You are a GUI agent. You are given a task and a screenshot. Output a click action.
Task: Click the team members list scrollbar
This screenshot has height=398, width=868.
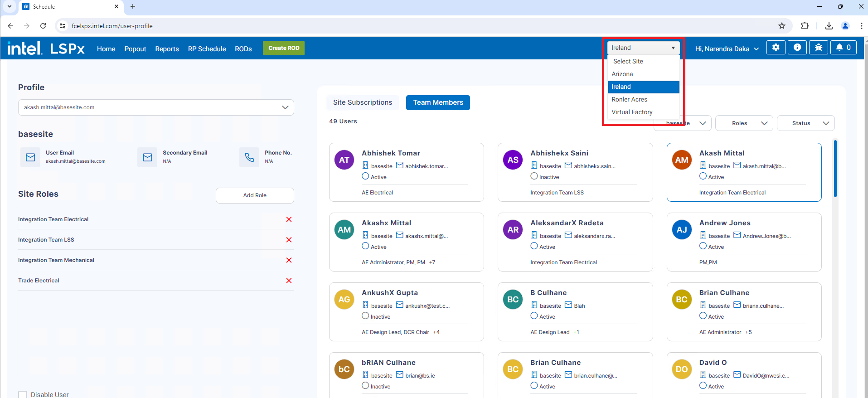pos(835,169)
